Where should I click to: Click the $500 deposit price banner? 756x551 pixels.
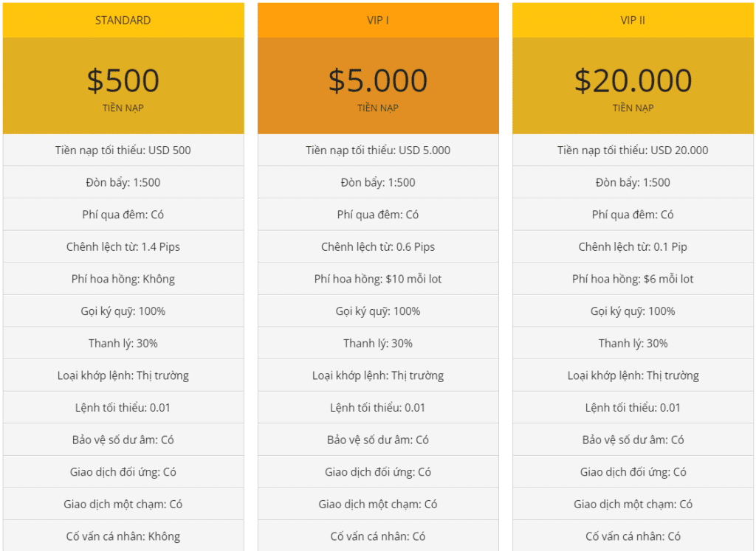click(123, 80)
